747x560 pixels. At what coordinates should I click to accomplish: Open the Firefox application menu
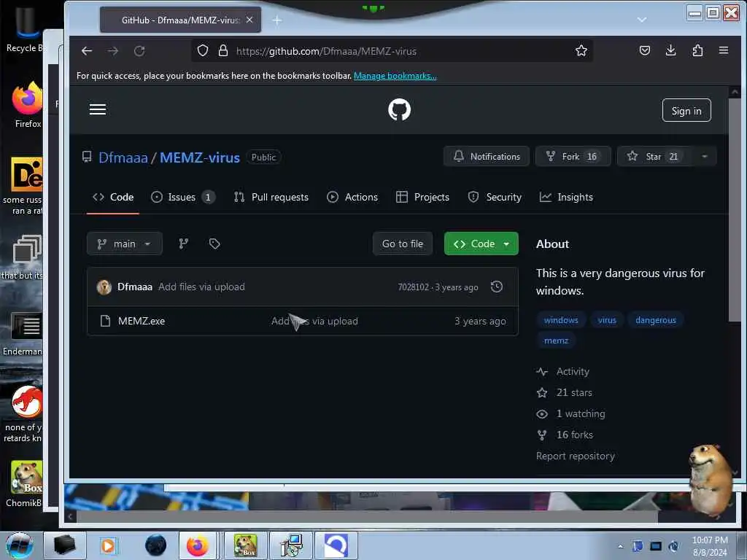coord(723,50)
